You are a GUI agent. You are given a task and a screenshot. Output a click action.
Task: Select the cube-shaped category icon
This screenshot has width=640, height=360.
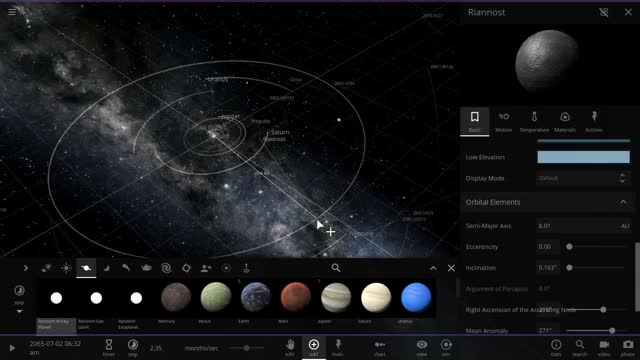tap(186, 268)
